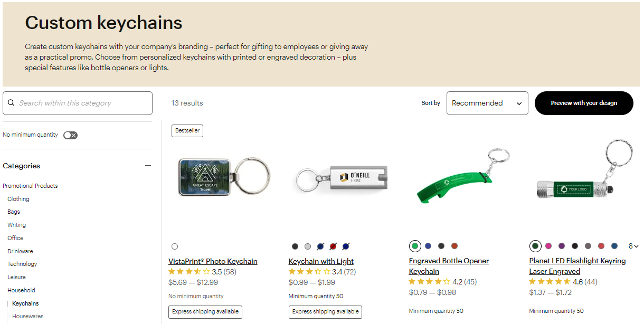The width and height of the screenshot is (644, 324).
Task: Click Express shipping available under Photo Keychain
Action: pyautogui.click(x=205, y=312)
